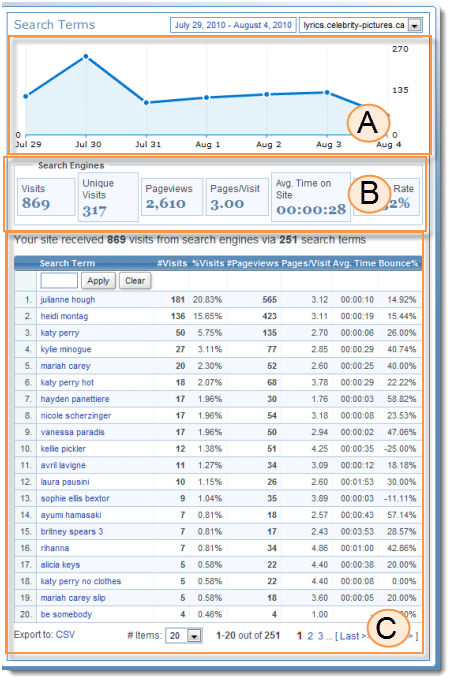Click the 181 visits cell for julianne hough

click(178, 300)
